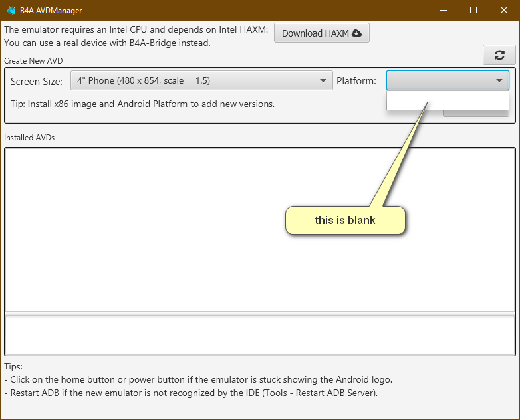Click the 'Screen Size:' label

(37, 82)
